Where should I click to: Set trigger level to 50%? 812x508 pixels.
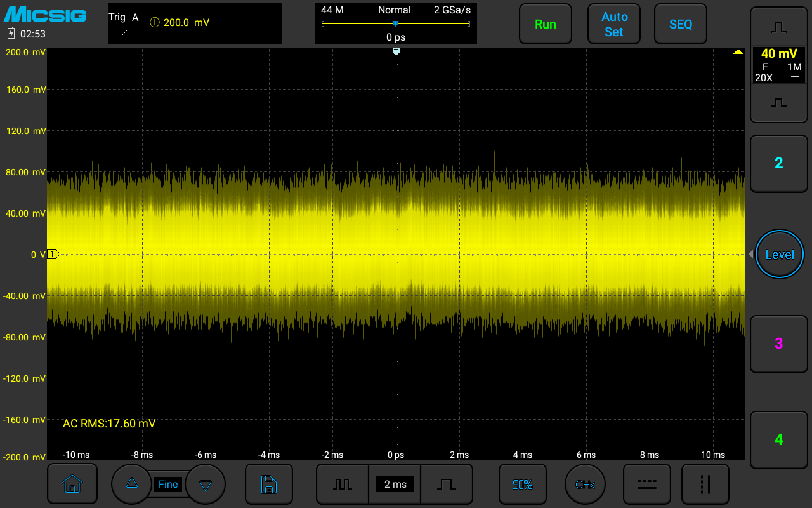(x=522, y=485)
